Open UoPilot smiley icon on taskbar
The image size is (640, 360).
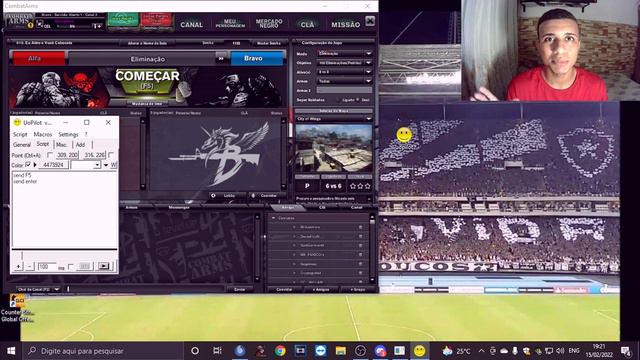[419, 351]
